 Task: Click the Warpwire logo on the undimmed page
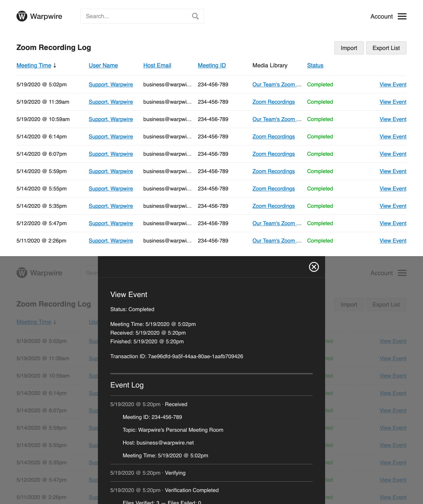coord(39,17)
